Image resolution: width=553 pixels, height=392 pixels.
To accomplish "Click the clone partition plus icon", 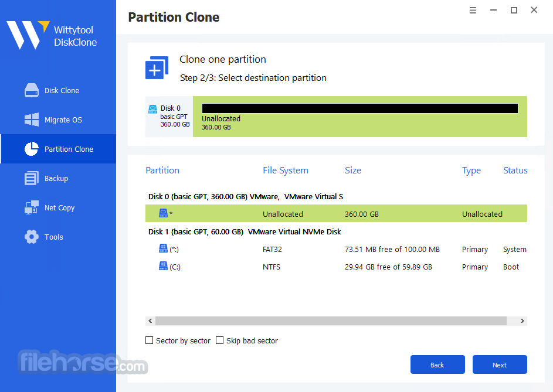I will point(157,68).
